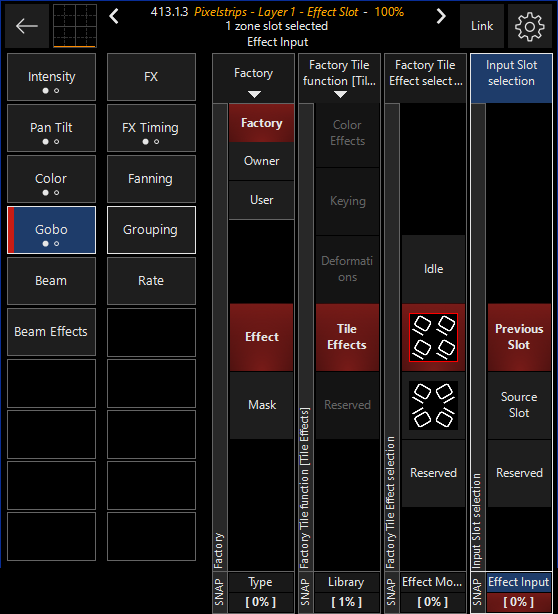Select the red-outlined tile effect thumbnail
The height and width of the screenshot is (614, 558).
tap(433, 337)
